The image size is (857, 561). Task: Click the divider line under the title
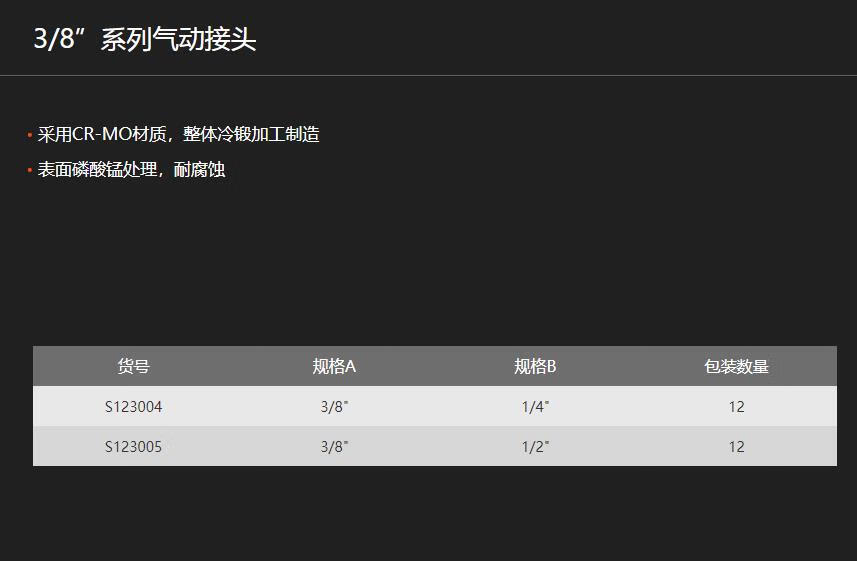[428, 75]
